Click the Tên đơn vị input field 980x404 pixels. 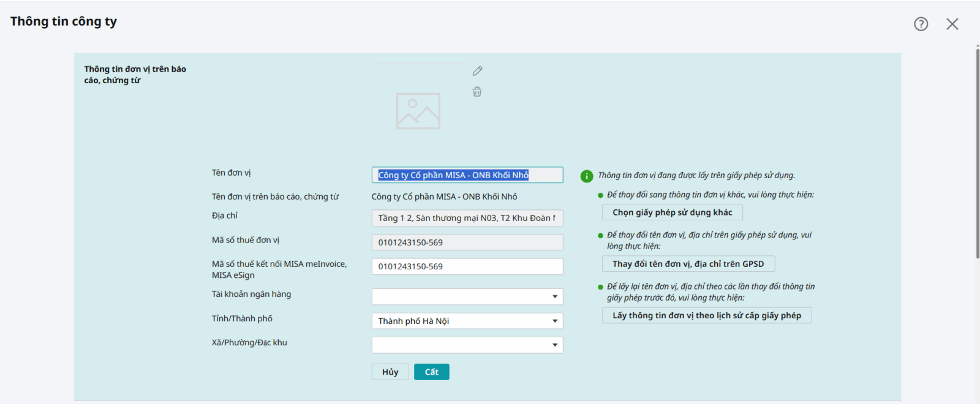click(x=467, y=175)
